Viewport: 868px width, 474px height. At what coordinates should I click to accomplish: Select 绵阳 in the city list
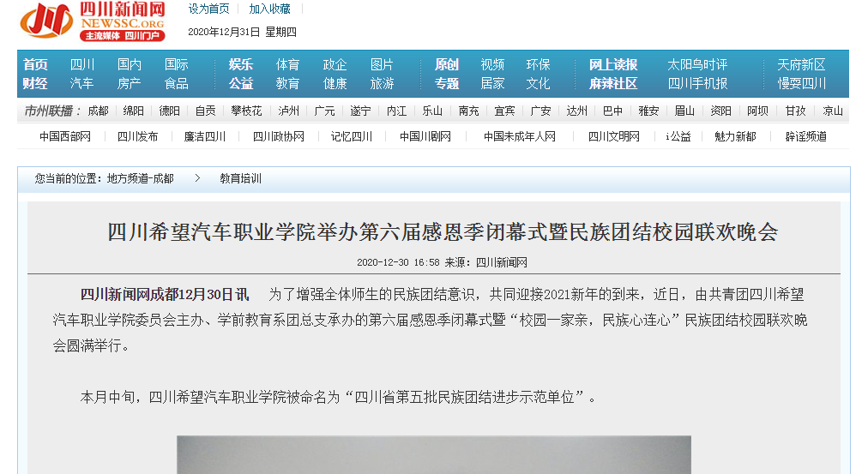[x=134, y=111]
